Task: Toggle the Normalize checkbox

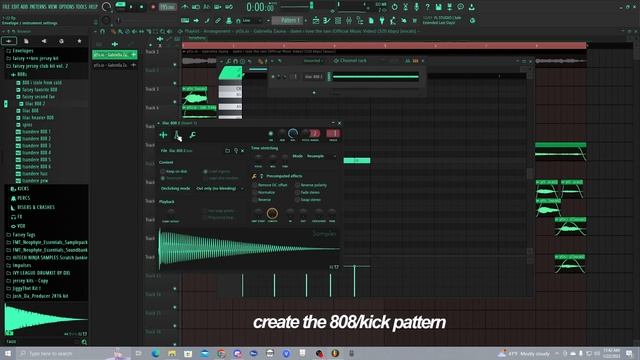Action: (255, 192)
